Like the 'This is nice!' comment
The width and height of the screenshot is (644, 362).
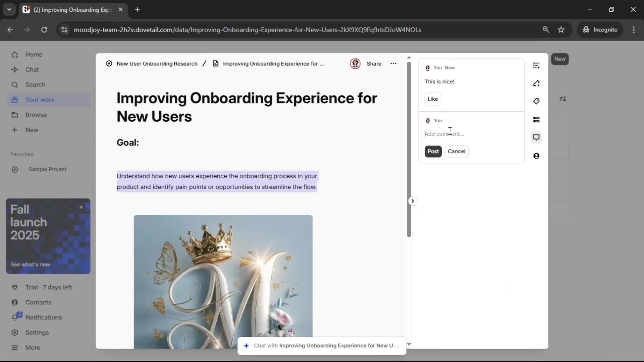[432, 99]
